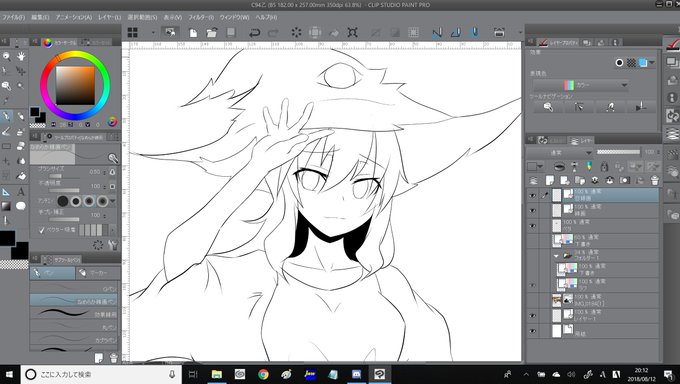Click the IMG layer photo thumbnail
The height and width of the screenshot is (384, 680).
(556, 300)
